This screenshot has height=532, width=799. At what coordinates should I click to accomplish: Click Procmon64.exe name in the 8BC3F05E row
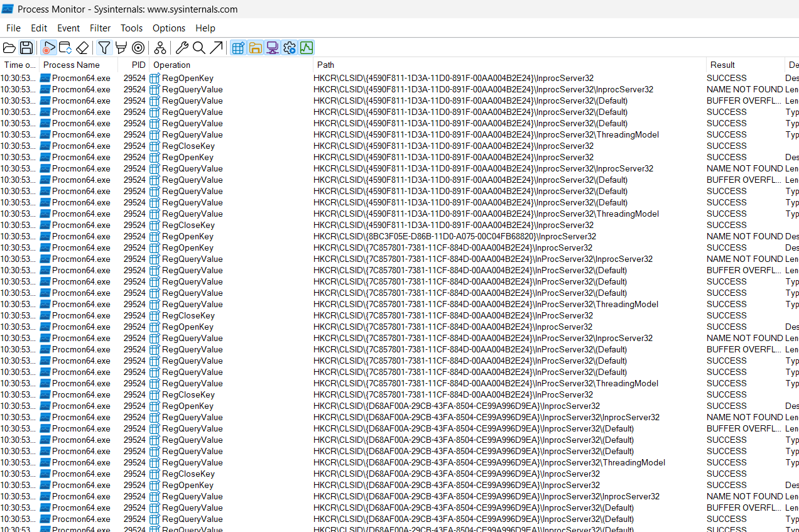pos(81,236)
